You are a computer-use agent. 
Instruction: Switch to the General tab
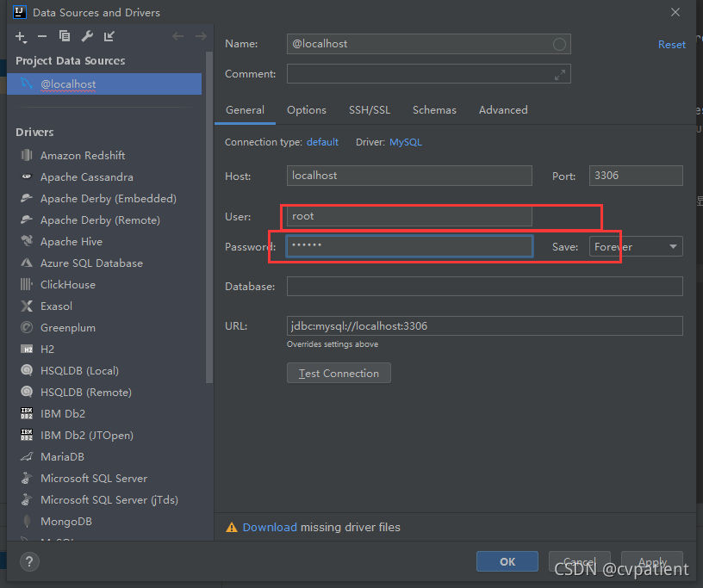[245, 110]
